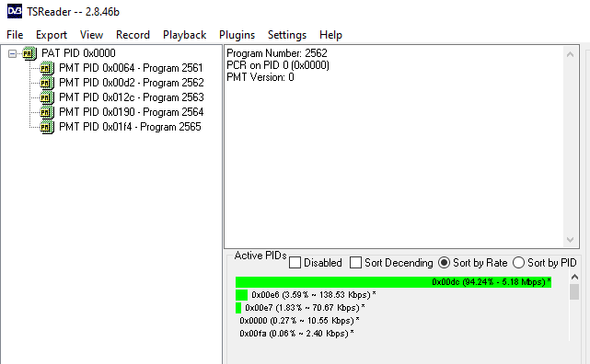Select PMT PID 0x0064 - Program 2561
Image resolution: width=590 pixels, height=364 pixels.
tap(131, 68)
